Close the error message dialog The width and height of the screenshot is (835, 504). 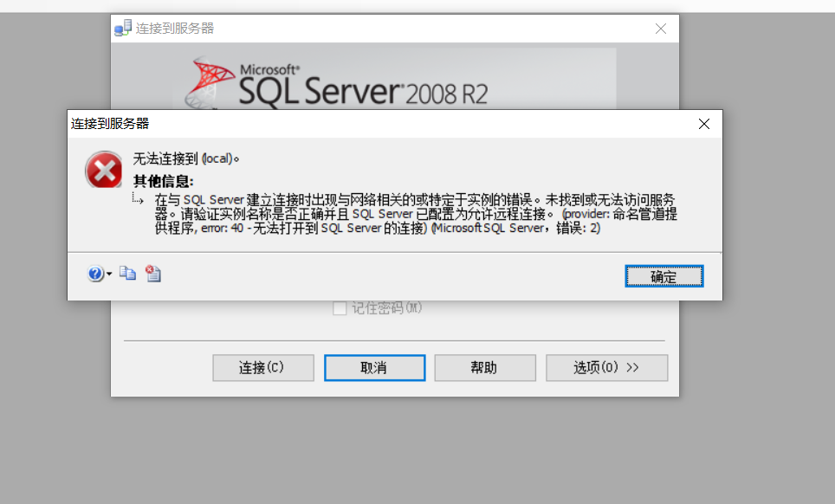[704, 124]
